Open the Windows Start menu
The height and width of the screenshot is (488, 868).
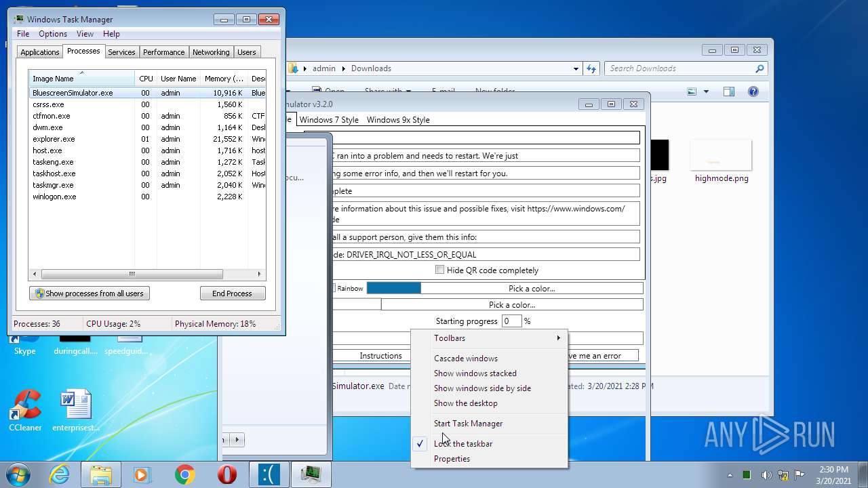point(18,474)
